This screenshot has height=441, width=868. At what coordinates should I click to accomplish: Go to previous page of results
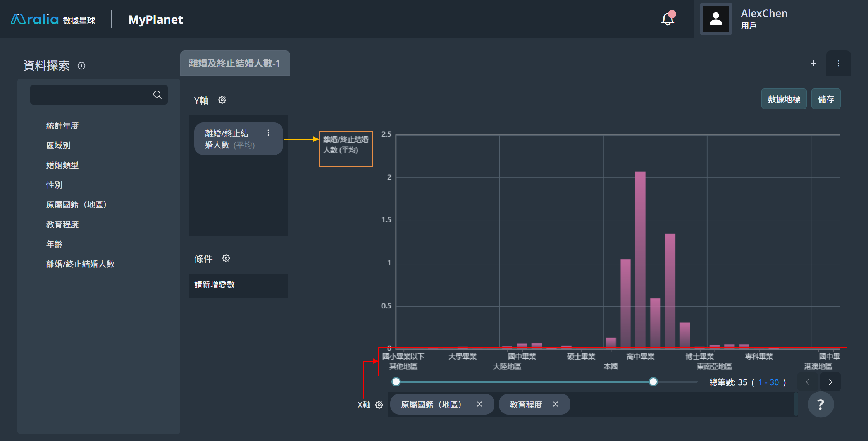(x=808, y=382)
